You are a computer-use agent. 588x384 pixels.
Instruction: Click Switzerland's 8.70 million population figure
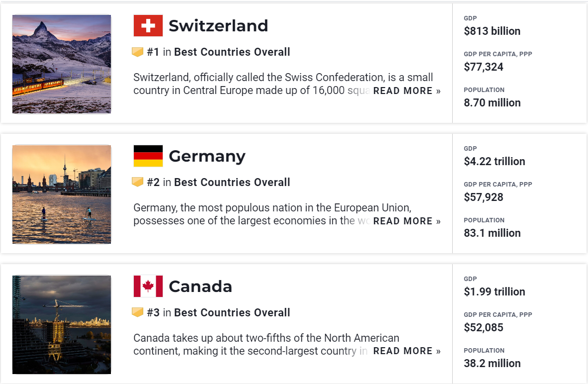pyautogui.click(x=492, y=102)
